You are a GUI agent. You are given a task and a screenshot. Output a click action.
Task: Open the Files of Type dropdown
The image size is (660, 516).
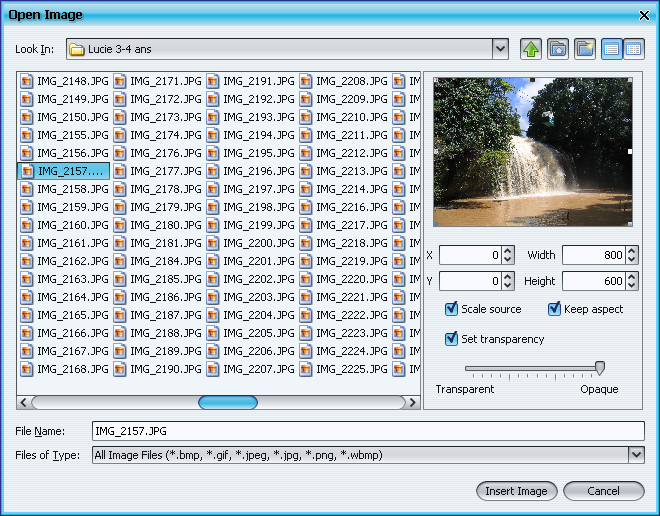pyautogui.click(x=636, y=455)
